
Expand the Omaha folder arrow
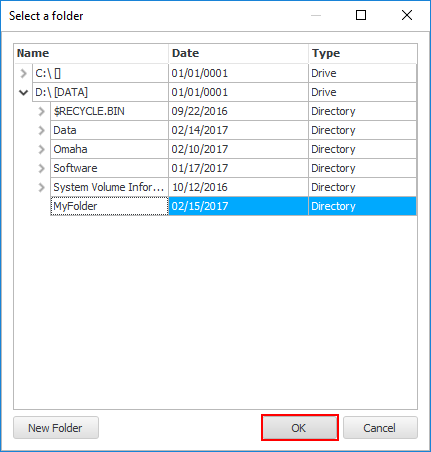pos(41,149)
